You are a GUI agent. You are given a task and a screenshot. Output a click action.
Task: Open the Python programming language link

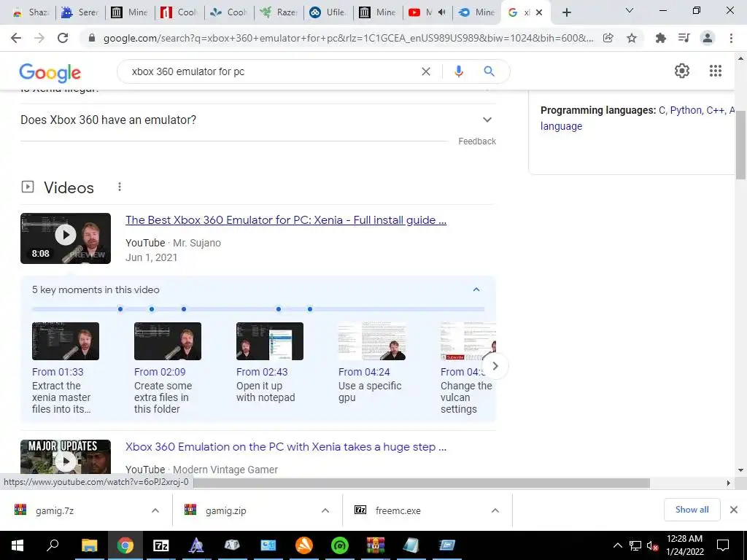pos(686,110)
